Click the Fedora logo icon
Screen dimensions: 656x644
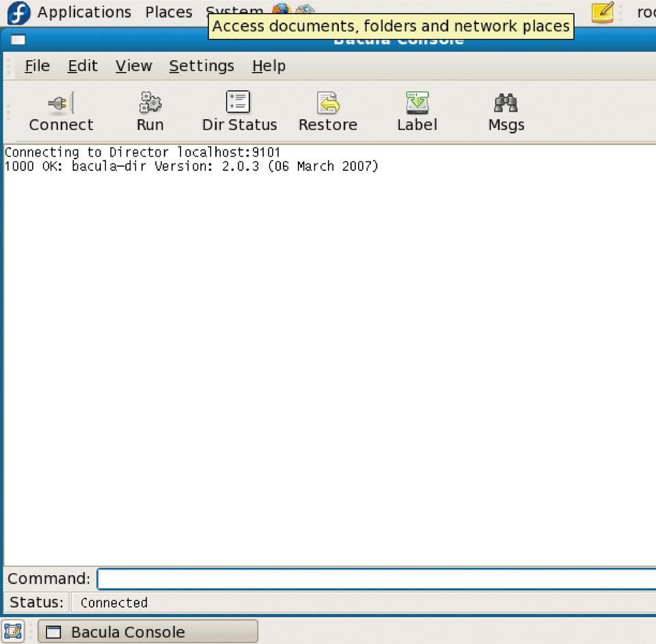19,13
